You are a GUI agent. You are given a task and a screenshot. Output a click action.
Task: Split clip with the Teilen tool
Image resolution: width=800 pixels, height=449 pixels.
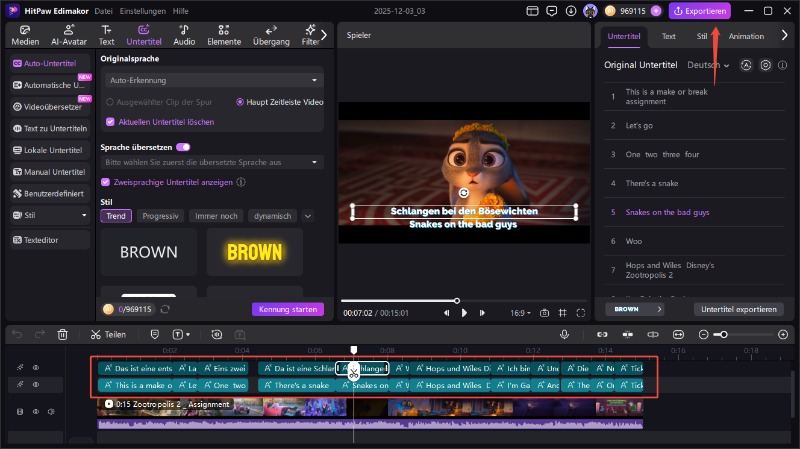[x=108, y=335]
